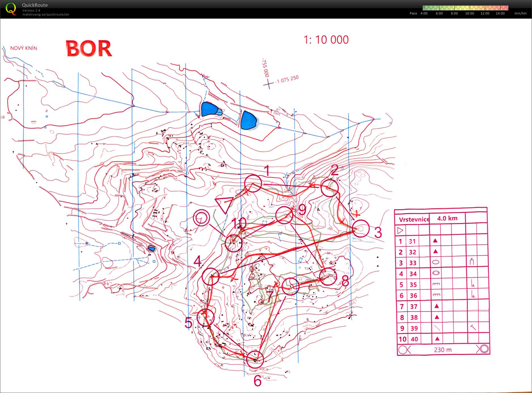Click the 8:00 pace value

[454, 13]
